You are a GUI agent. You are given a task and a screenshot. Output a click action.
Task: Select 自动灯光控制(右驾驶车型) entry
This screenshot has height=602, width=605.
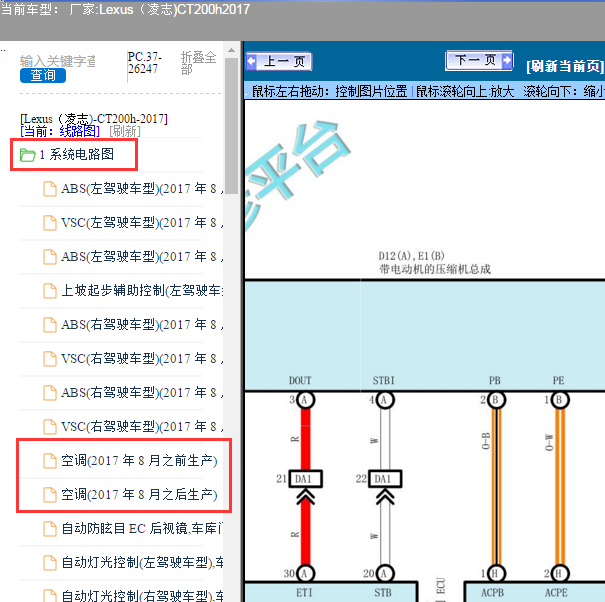pos(133,595)
